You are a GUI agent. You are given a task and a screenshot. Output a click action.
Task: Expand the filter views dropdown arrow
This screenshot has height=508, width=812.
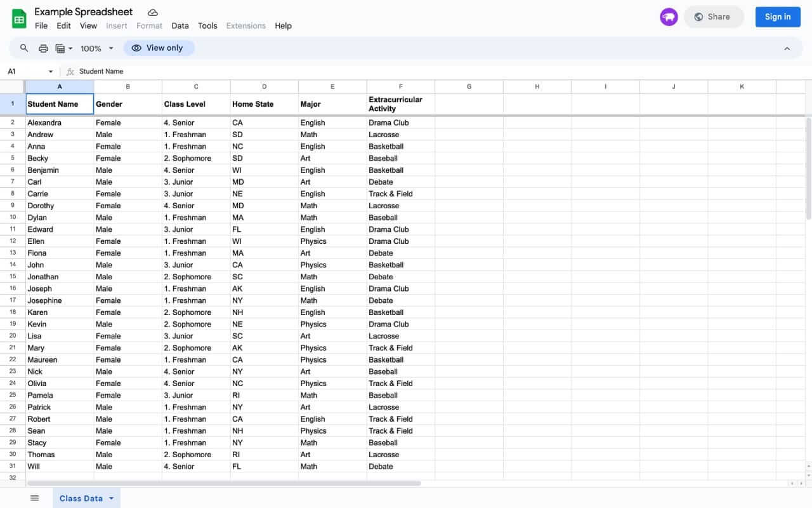coord(70,48)
